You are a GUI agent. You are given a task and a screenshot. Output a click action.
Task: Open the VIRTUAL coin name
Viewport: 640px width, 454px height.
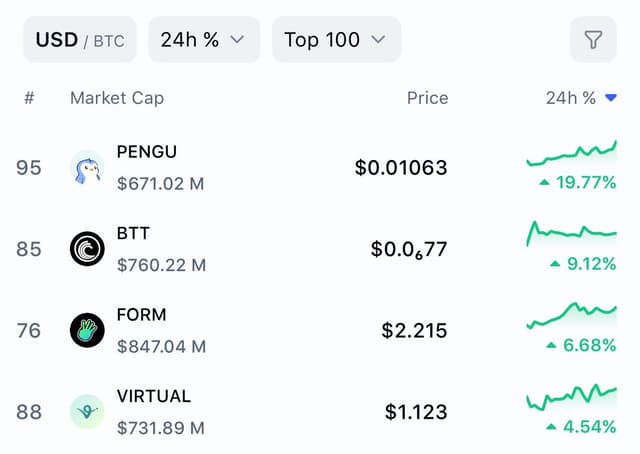click(153, 396)
